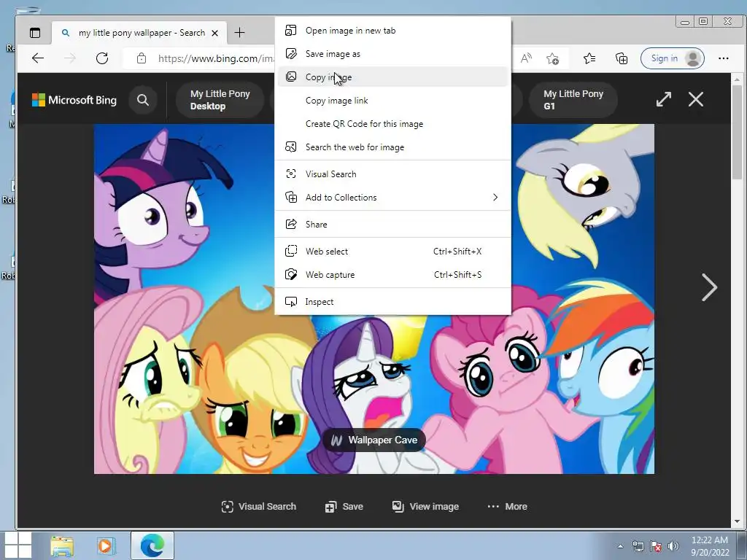This screenshot has width=747, height=560.
Task: Sign in to the Edge profile
Action: (672, 58)
